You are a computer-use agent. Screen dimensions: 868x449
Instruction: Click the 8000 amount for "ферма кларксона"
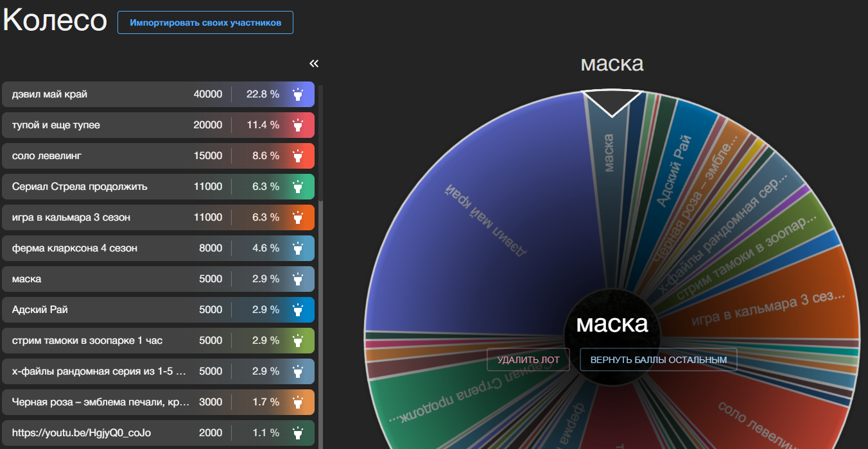211,248
